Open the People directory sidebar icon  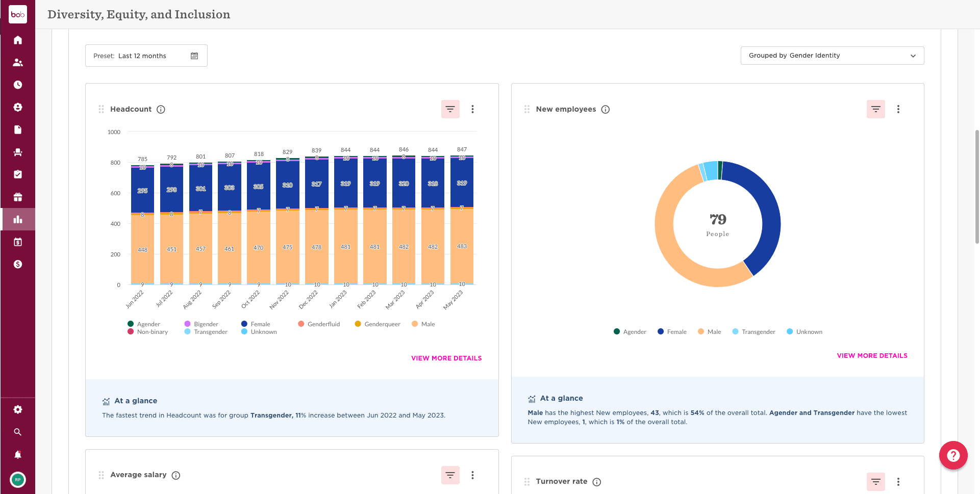coord(18,62)
